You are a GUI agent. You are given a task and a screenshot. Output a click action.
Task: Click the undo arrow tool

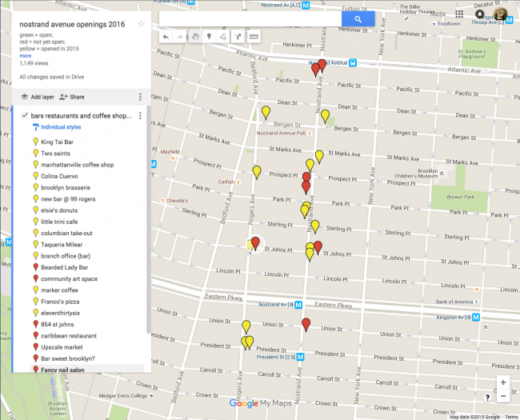pyautogui.click(x=166, y=37)
